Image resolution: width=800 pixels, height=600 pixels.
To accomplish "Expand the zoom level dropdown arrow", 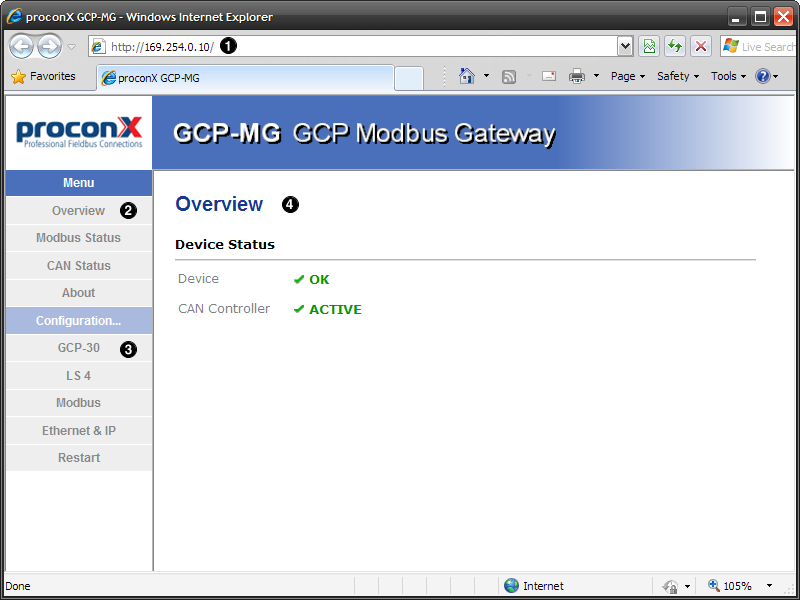I will [769, 586].
